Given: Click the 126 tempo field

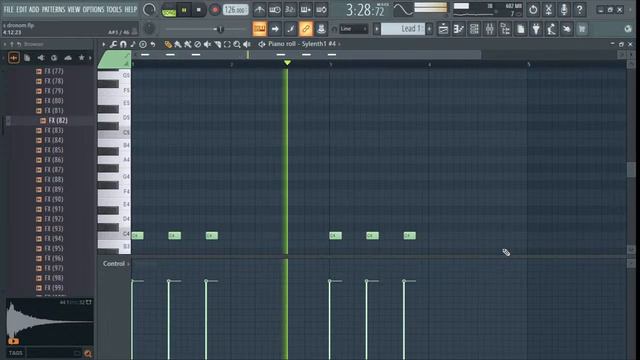Looking at the screenshot, I should click(236, 10).
